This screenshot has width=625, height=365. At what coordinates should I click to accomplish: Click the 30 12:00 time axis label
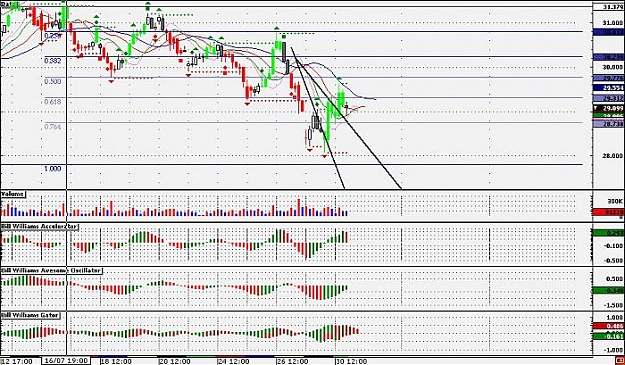click(351, 361)
